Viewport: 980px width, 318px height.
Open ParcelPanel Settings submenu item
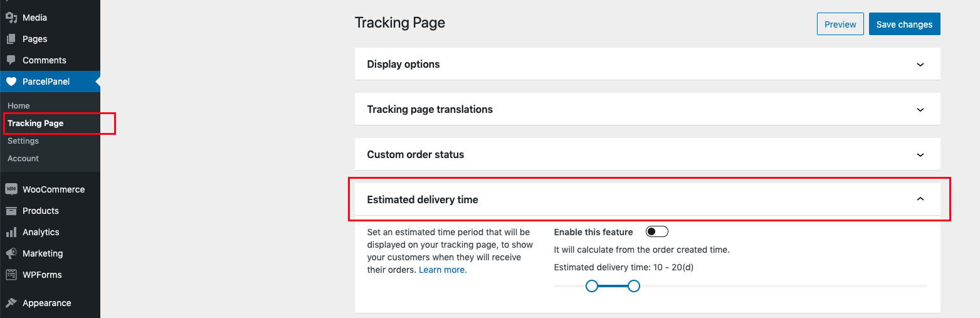[23, 141]
